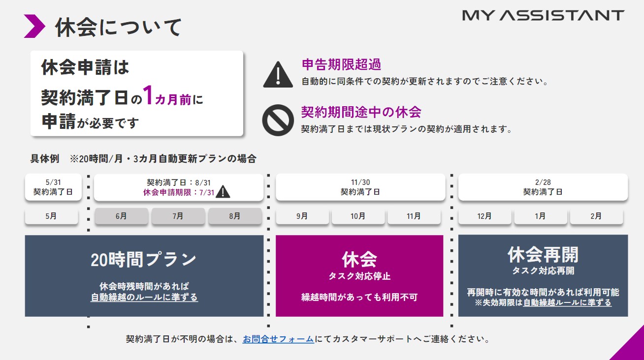This screenshot has height=360, width=644.
Task: Click the 7月 month label
Action: (x=178, y=215)
